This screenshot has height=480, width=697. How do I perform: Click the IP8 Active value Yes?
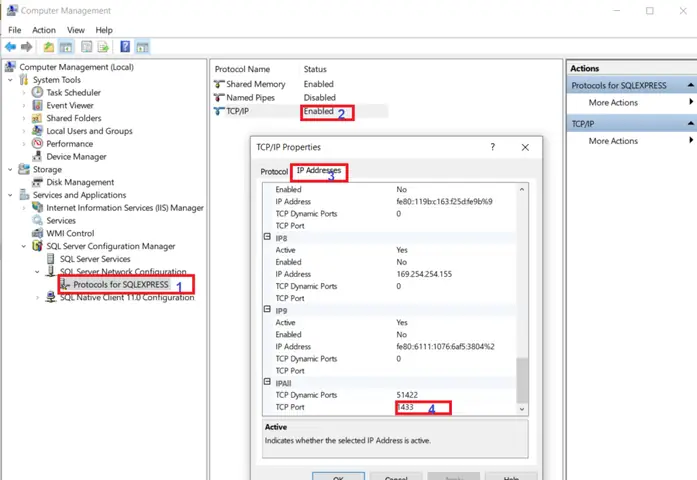point(402,250)
